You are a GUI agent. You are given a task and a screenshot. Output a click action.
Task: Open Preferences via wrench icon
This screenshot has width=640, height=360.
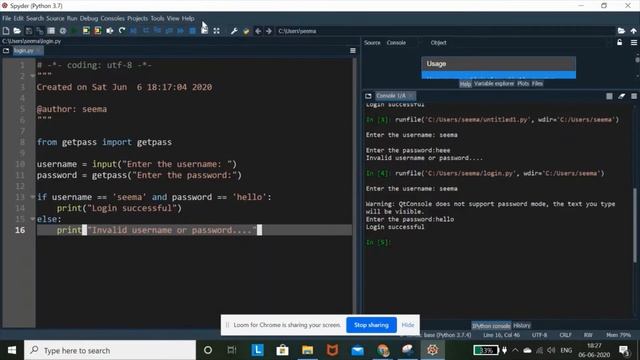(x=234, y=31)
